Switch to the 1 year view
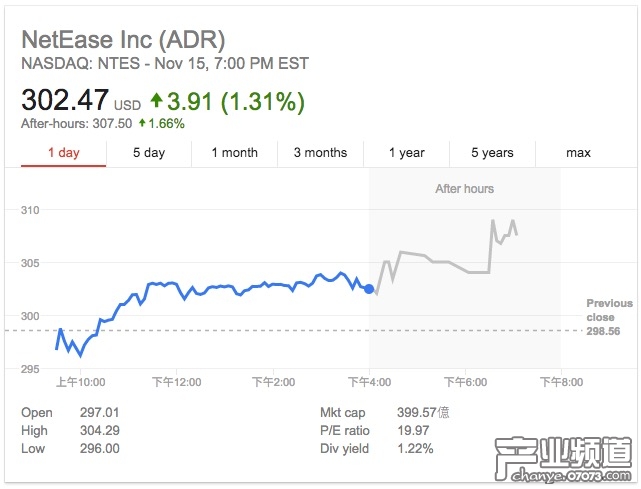The image size is (641, 489). pyautogui.click(x=407, y=153)
